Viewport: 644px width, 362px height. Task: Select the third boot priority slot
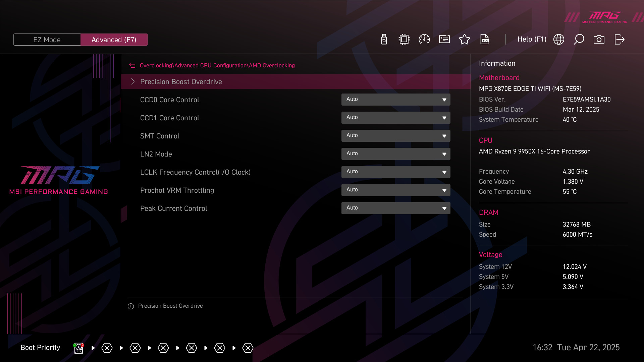coord(135,348)
